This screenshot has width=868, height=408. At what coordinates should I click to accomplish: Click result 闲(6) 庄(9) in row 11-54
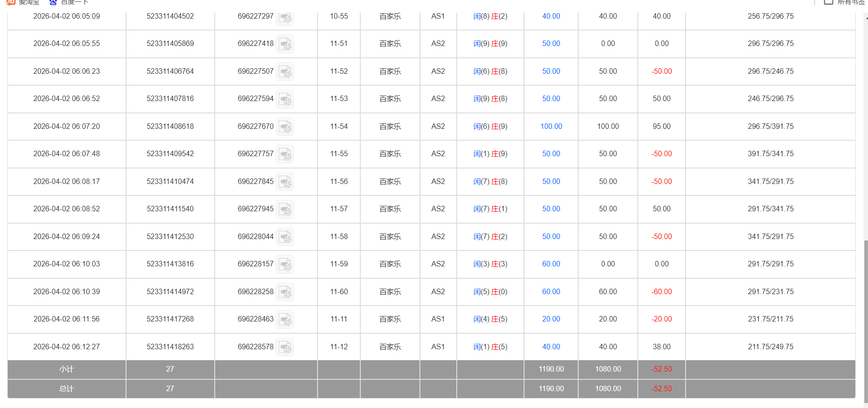coord(490,127)
